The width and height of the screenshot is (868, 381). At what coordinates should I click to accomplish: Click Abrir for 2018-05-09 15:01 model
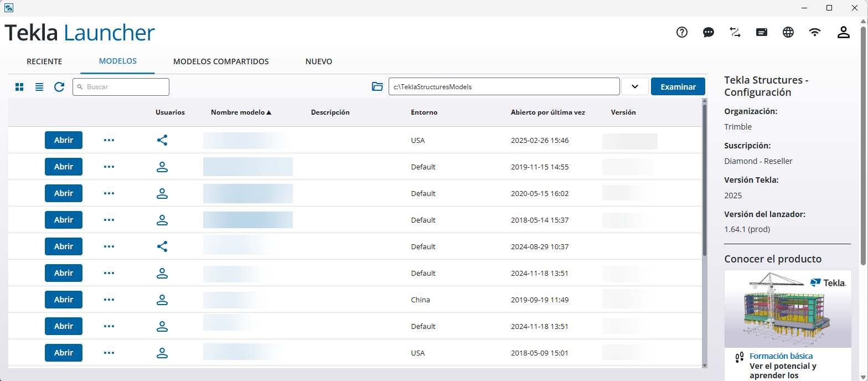[64, 353]
